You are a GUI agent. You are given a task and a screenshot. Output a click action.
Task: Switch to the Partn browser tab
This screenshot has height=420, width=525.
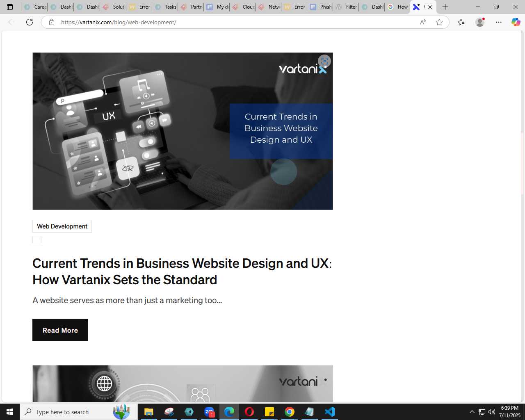[x=192, y=7]
